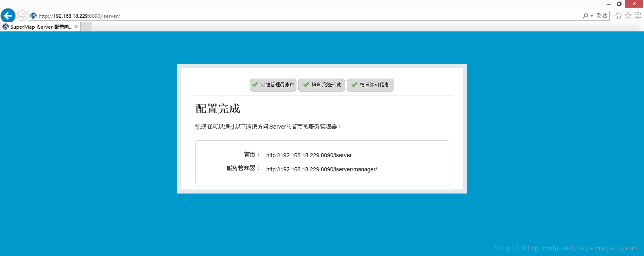Image resolution: width=644 pixels, height=256 pixels.
Task: Open the address bar search dropdown arrow
Action: tap(592, 16)
